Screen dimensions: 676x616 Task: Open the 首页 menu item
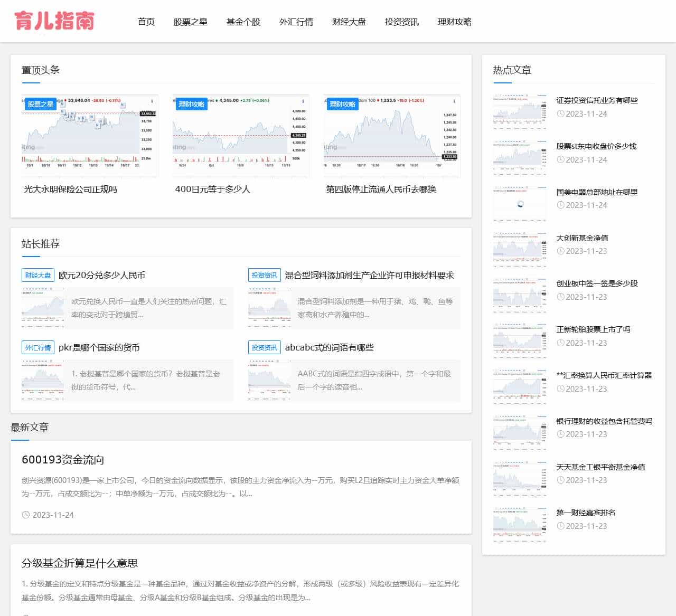pos(146,22)
